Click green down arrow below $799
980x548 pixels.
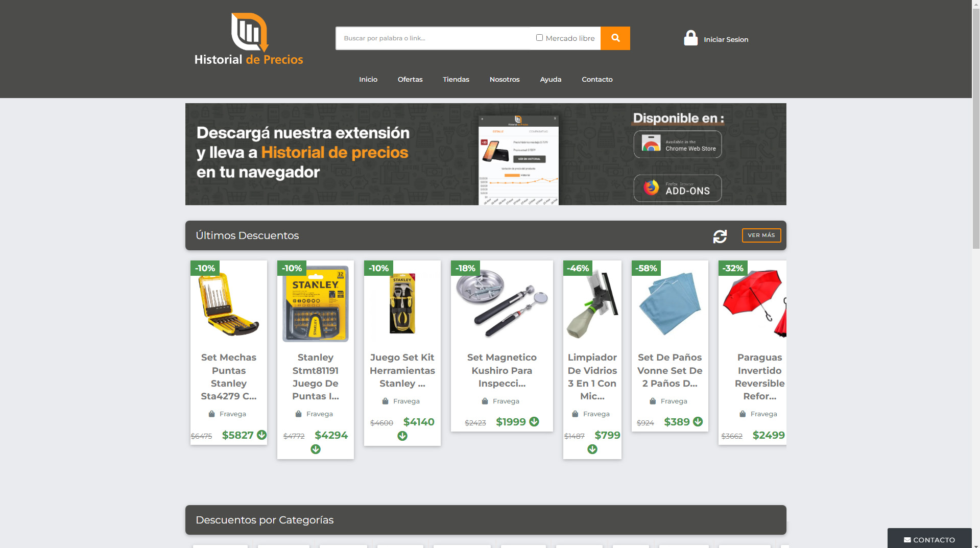click(592, 449)
